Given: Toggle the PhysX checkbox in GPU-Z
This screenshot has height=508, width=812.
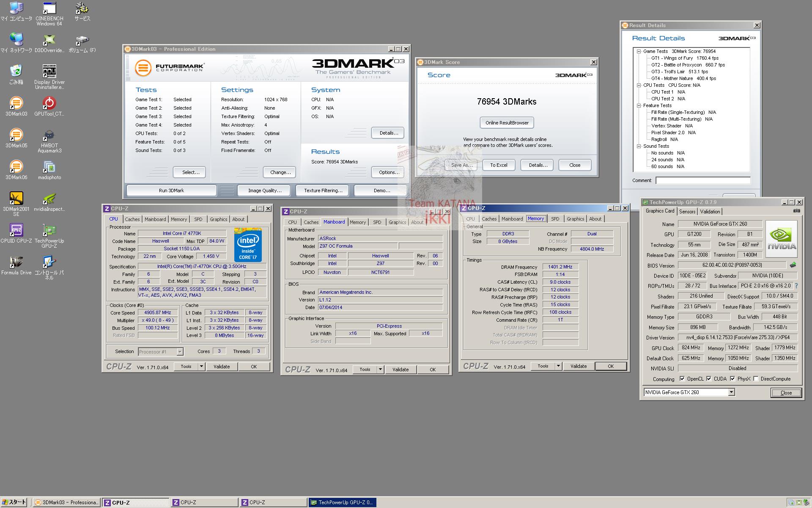Looking at the screenshot, I should coord(732,379).
